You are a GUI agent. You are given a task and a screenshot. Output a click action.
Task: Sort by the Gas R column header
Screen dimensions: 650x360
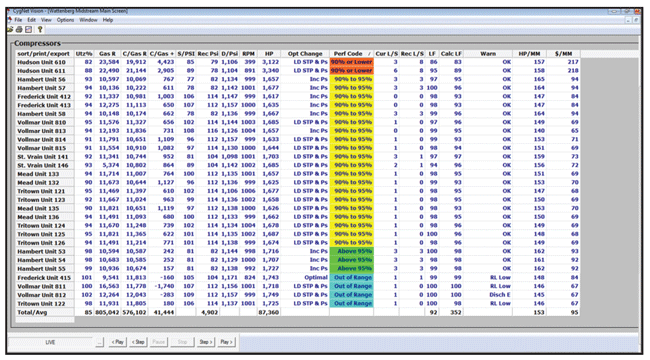point(107,54)
